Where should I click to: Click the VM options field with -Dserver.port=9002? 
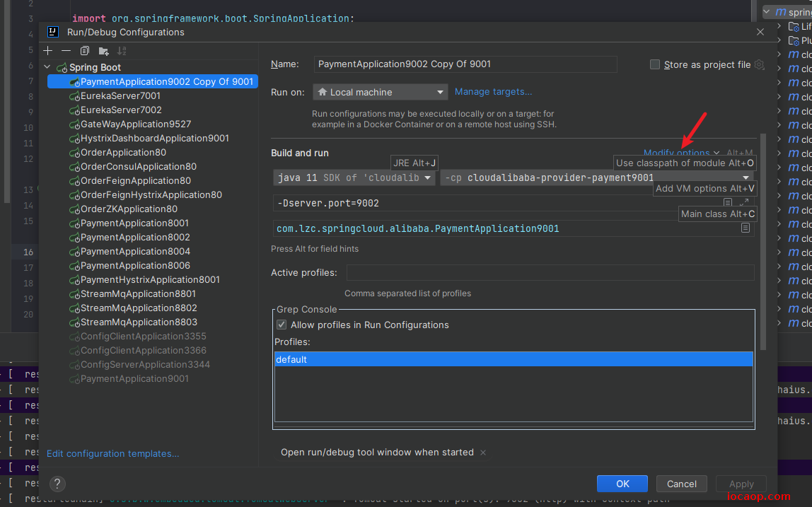(x=497, y=203)
